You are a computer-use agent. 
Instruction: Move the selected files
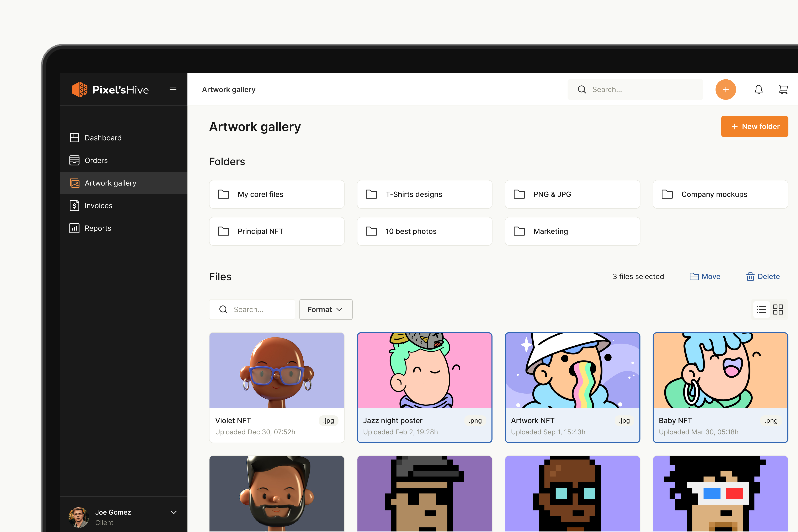[705, 277]
